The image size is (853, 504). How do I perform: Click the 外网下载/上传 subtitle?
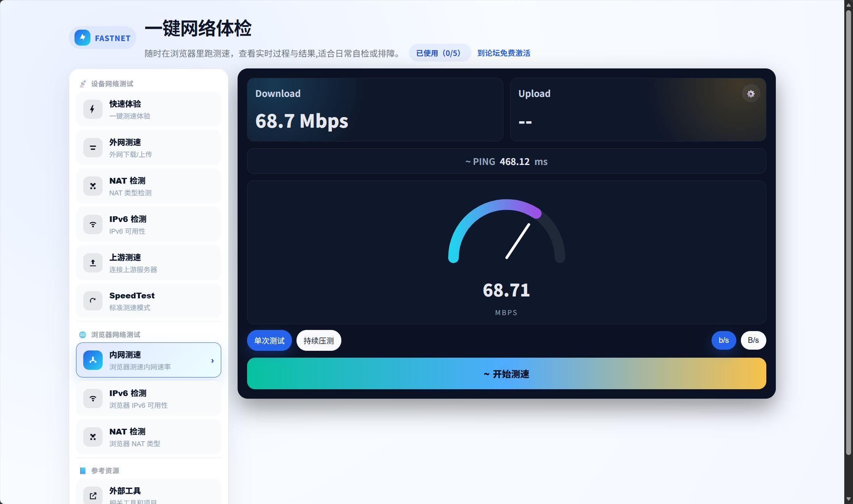(x=130, y=155)
